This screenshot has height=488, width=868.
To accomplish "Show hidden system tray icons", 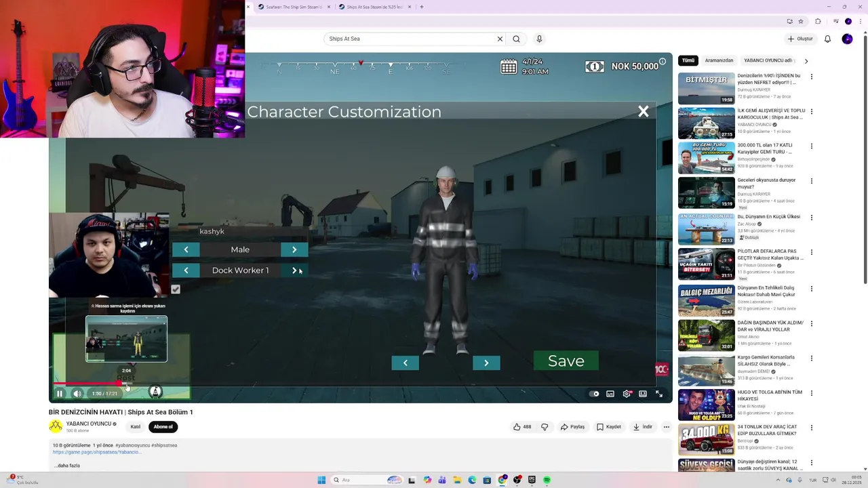I will click(x=778, y=480).
